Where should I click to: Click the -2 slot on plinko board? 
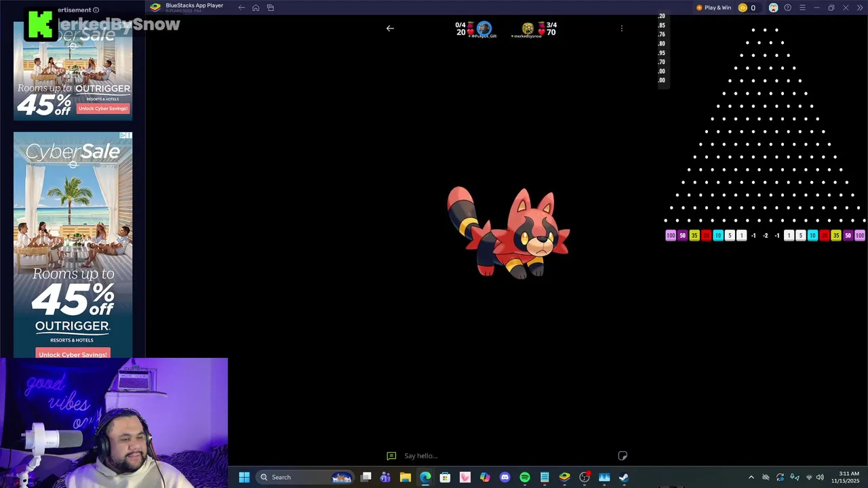(766, 236)
